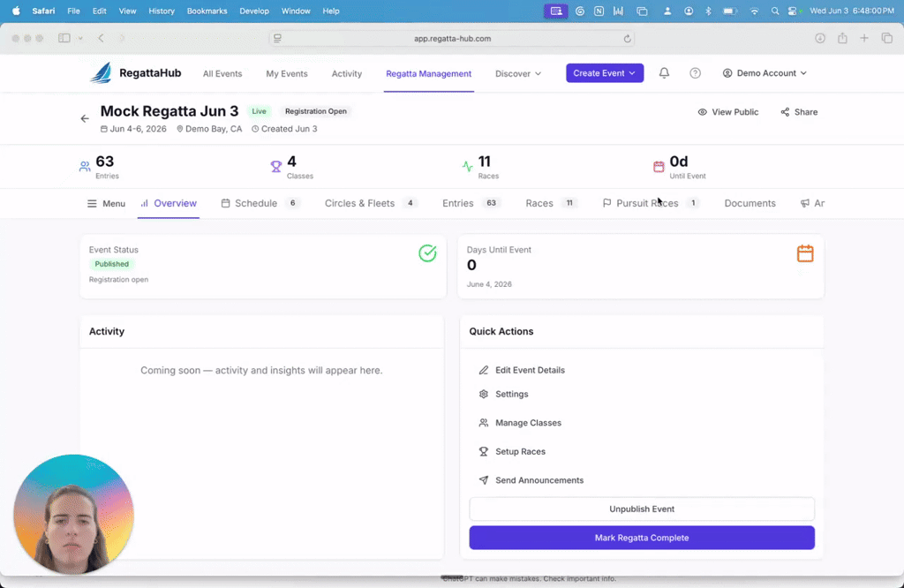
Task: Expand Safari sidebar options chevron
Action: click(80, 38)
